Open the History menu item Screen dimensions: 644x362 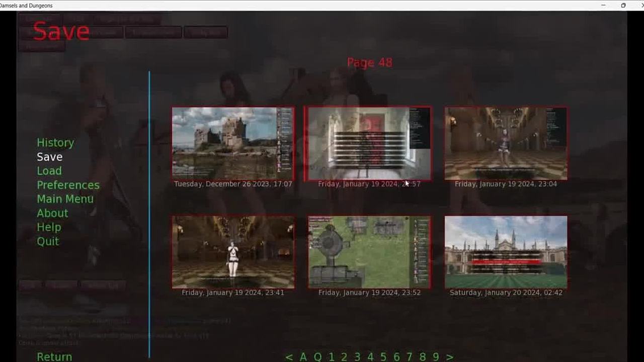[55, 143]
